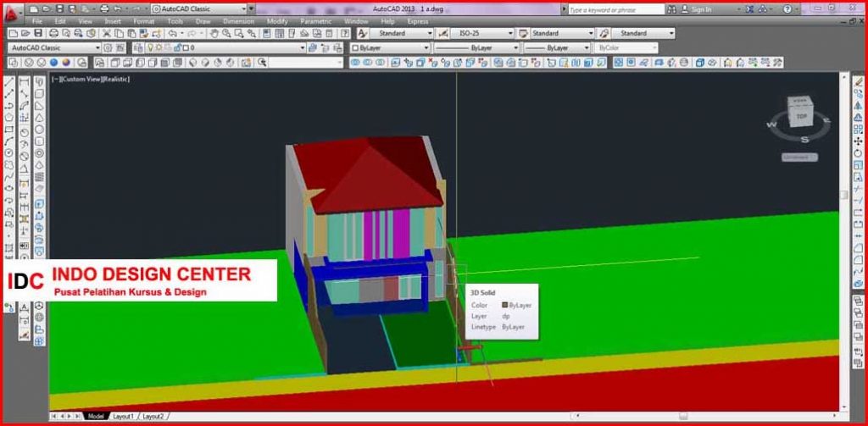
Task: Expand the Undo history arrow in Standard toolbar
Action: click(181, 34)
